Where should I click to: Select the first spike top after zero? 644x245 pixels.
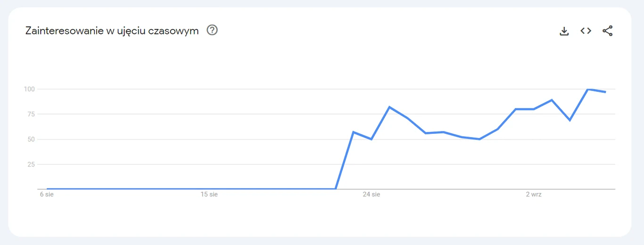354,132
